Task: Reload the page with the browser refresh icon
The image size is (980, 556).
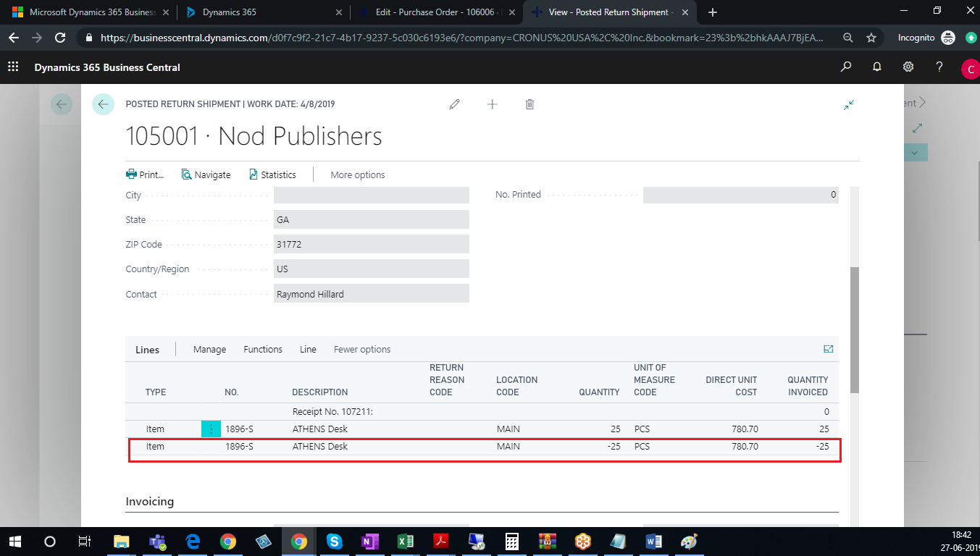Action: coord(61,38)
